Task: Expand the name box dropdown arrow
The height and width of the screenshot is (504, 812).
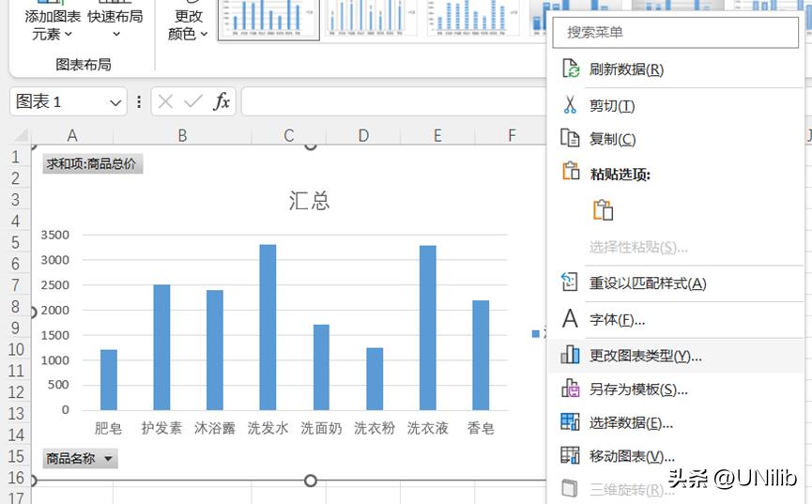Action: click(115, 102)
